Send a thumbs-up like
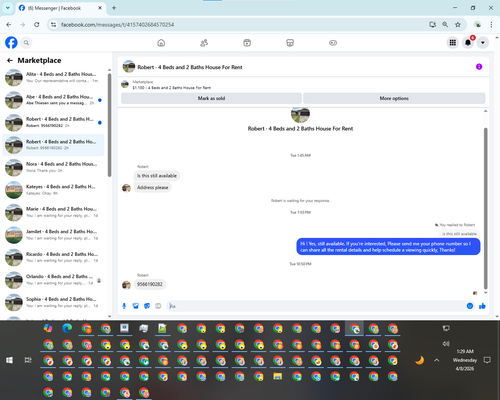This screenshot has height=400, width=500. coord(482,306)
